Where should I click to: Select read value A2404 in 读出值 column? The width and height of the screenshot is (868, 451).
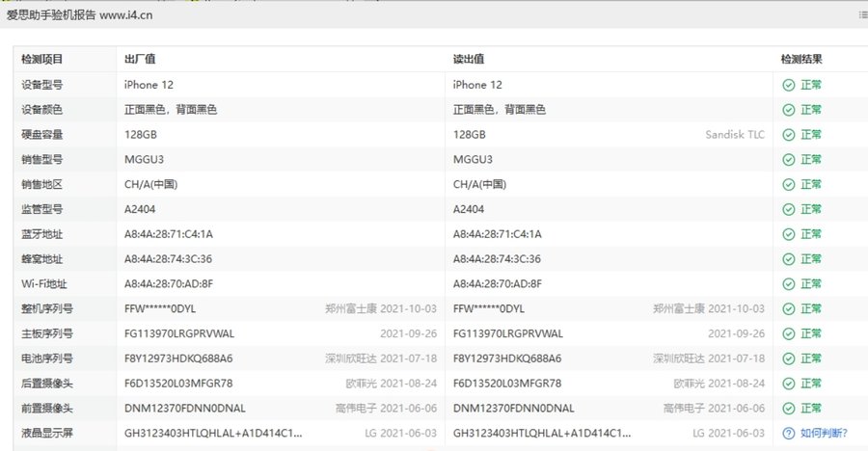coord(469,209)
